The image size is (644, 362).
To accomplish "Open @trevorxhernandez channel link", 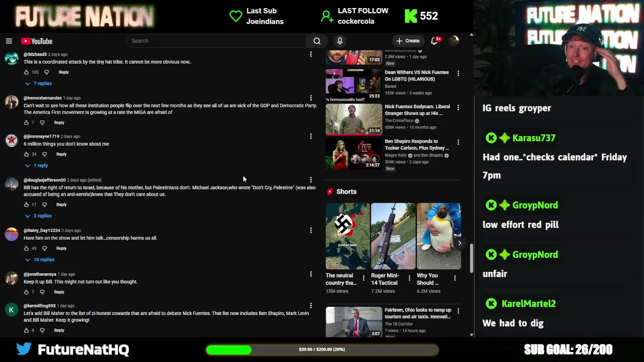I will [x=43, y=98].
